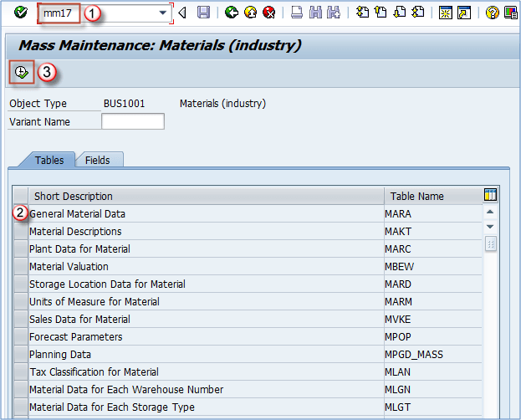Open the transaction command field dropdown
Screen dimensions: 521x420
pyautogui.click(x=162, y=13)
